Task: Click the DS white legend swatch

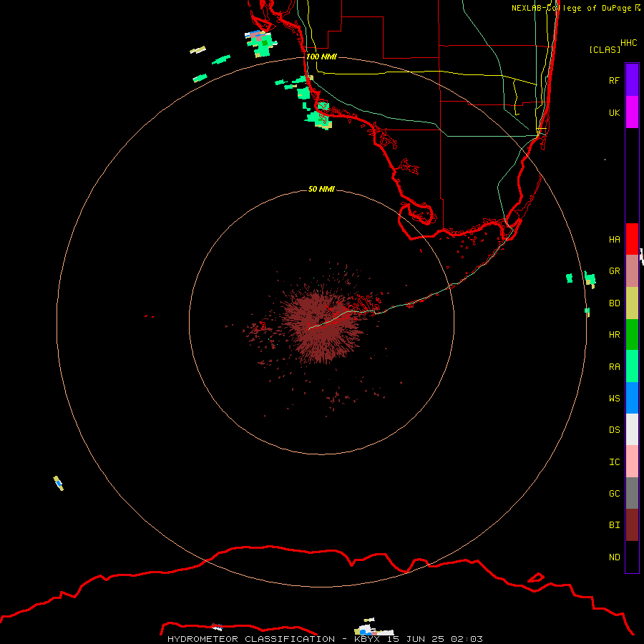Action: pyautogui.click(x=632, y=429)
